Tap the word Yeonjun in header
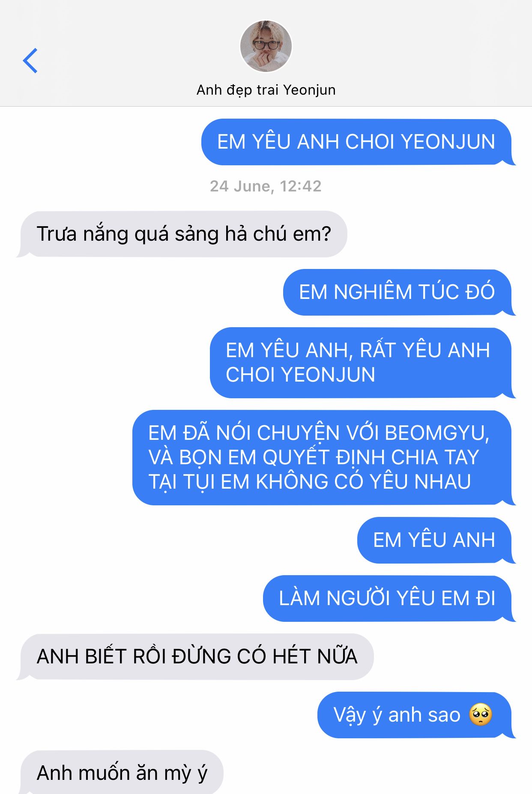Image resolution: width=532 pixels, height=794 pixels. 309,90
